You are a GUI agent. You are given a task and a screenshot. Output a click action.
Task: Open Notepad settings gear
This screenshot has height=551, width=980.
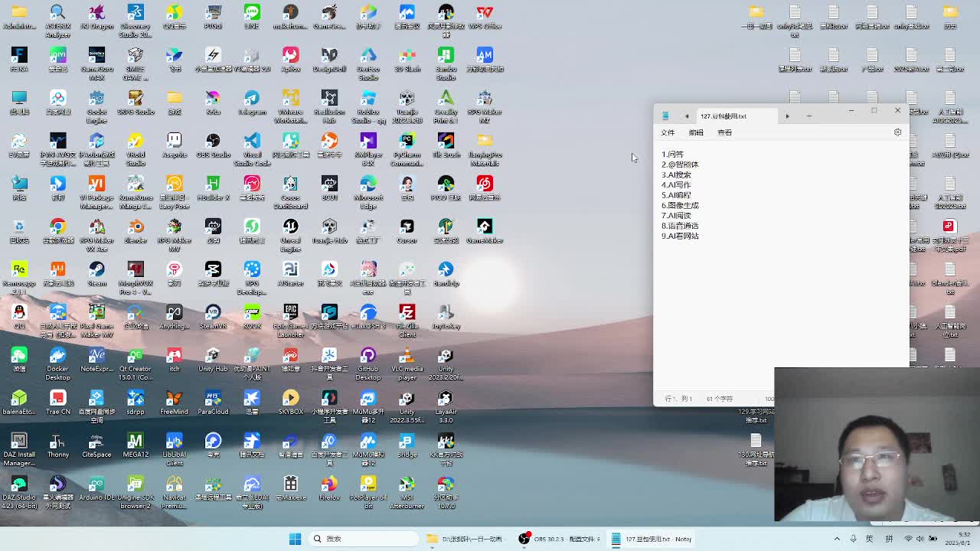pos(897,132)
